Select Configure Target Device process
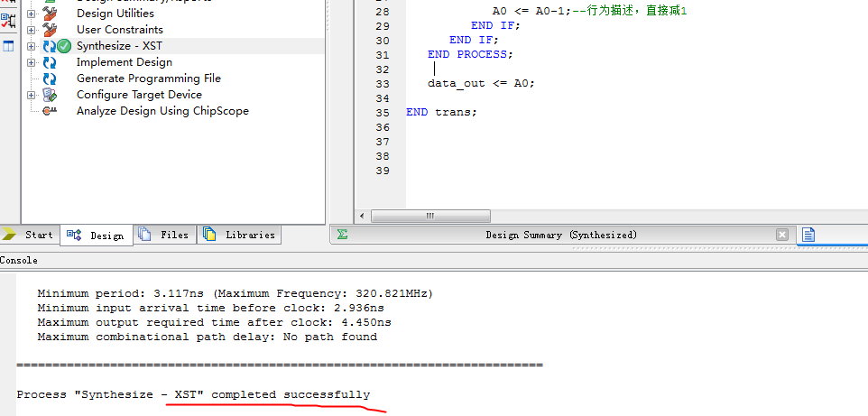The image size is (868, 416). tap(140, 95)
